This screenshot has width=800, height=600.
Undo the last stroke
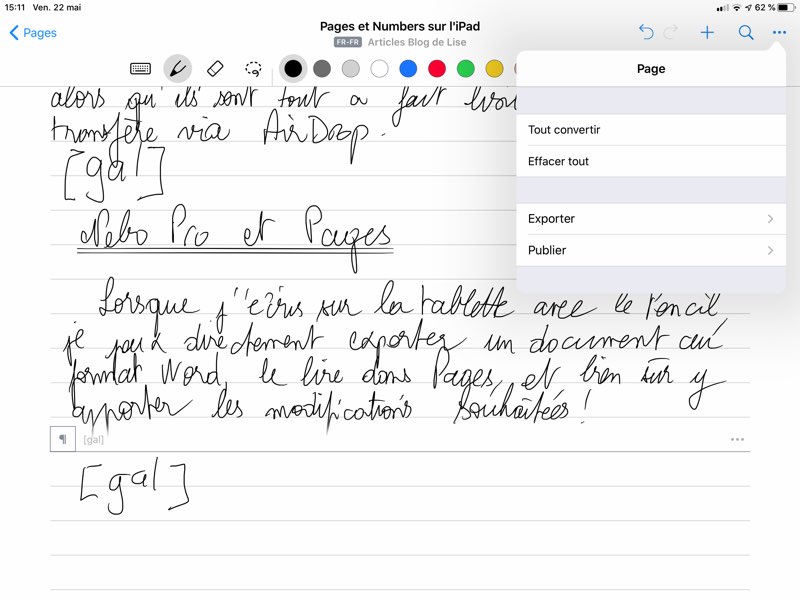646,33
